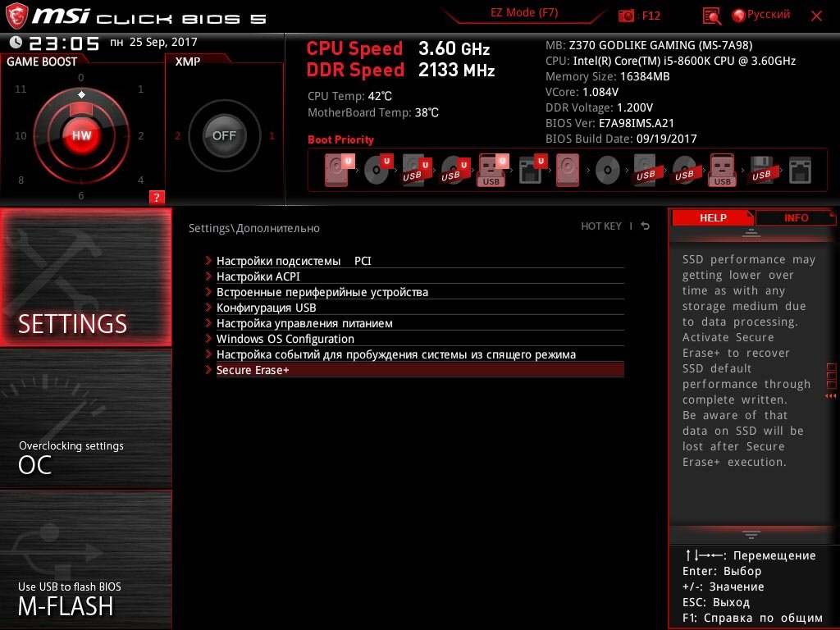Viewport: 840px width, 630px height.
Task: Collapse the help panel using the triple-arrow handle
Action: point(831,396)
